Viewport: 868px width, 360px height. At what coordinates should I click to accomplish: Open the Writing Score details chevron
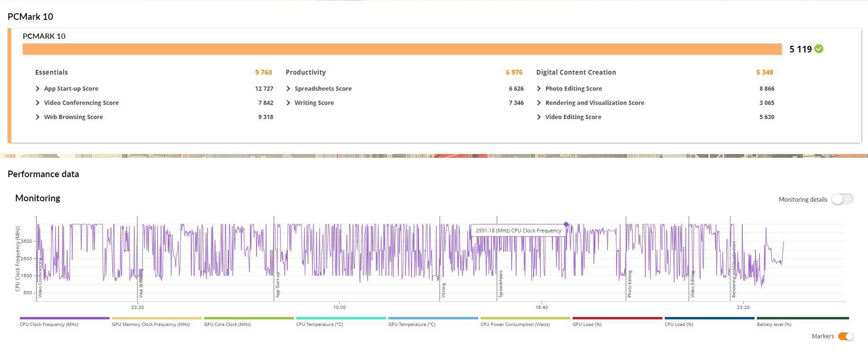point(288,103)
